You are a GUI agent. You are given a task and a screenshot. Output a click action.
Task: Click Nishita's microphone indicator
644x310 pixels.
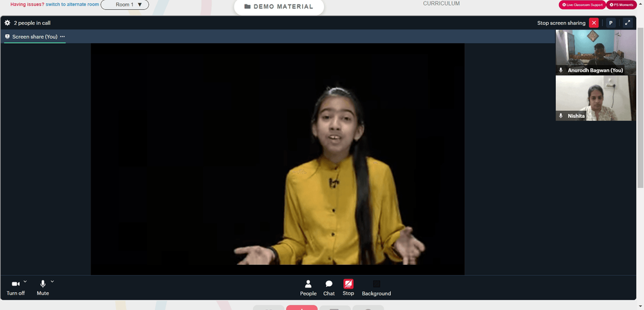click(561, 116)
